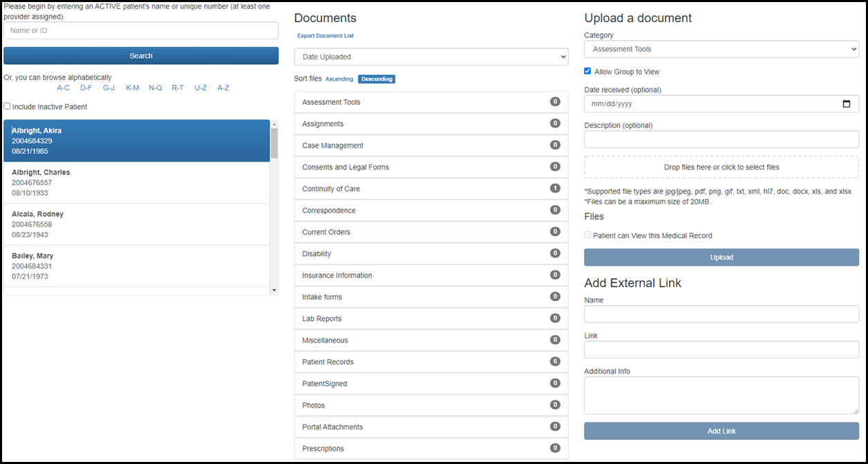Open the Category dropdown for upload

pos(721,49)
